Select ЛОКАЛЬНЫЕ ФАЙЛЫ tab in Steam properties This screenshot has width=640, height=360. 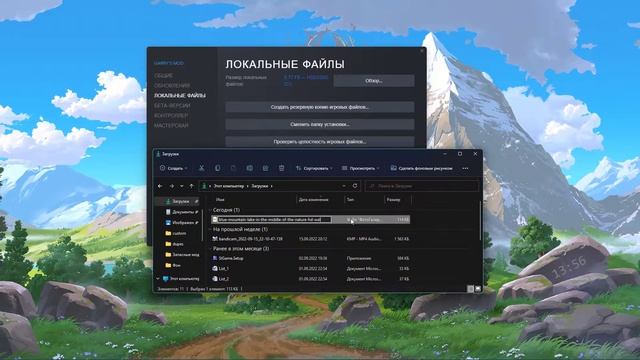click(180, 96)
